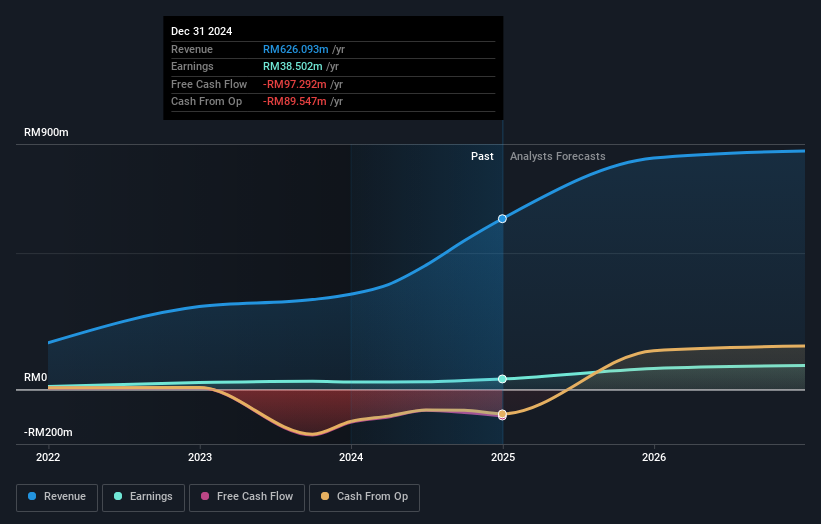Screen dimensions: 821x524
Task: Toggle the Cash From Op legend button
Action: 364,497
